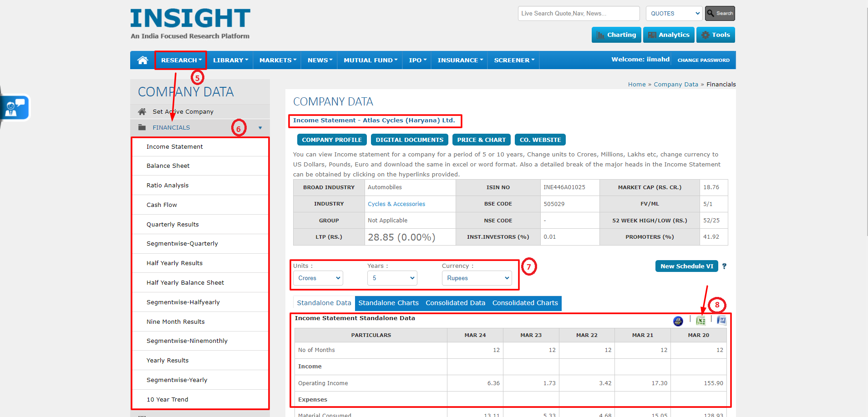868x417 pixels.
Task: Open the SCREENER menu
Action: point(514,60)
